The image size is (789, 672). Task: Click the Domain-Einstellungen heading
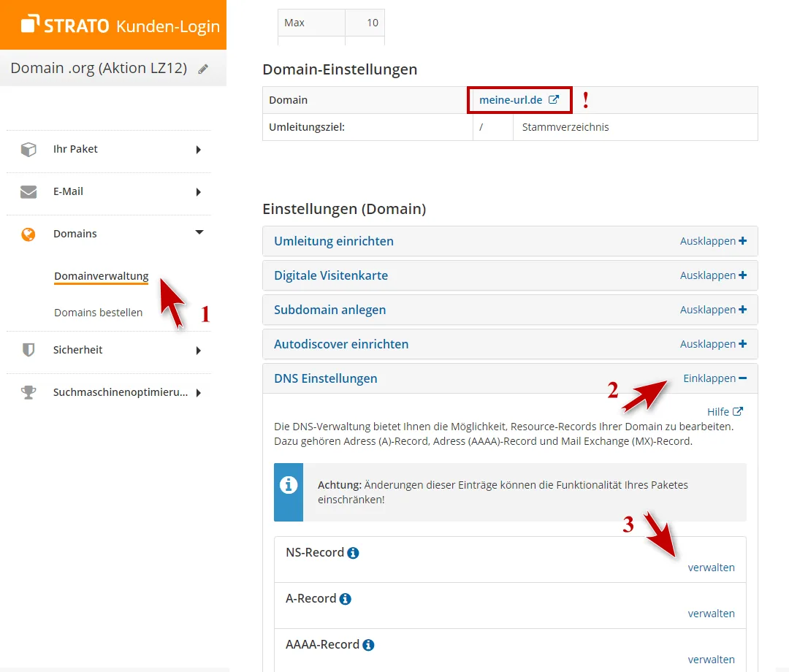(340, 69)
